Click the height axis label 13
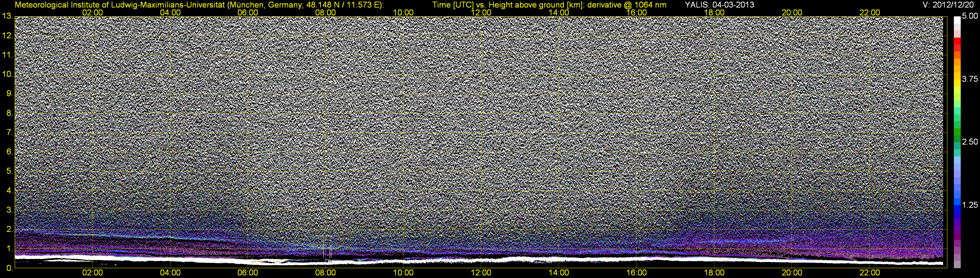Image resolution: width=980 pixels, height=278 pixels. [x=7, y=16]
